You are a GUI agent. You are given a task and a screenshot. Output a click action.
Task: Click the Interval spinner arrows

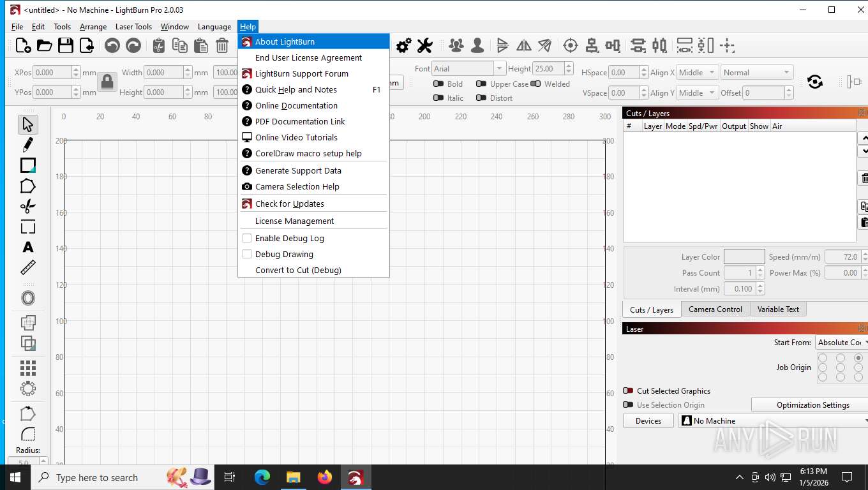tap(760, 288)
